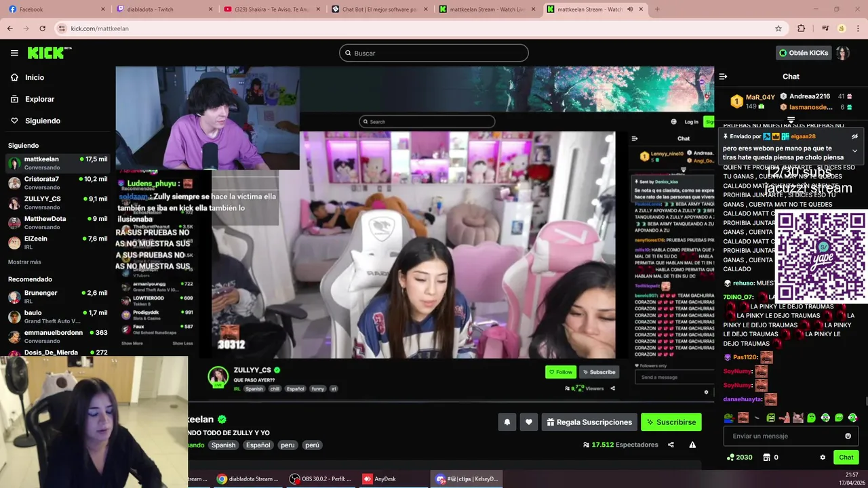868x488 pixels.
Task: Open the hamburger menu beside KICK logo
Action: pos(14,53)
